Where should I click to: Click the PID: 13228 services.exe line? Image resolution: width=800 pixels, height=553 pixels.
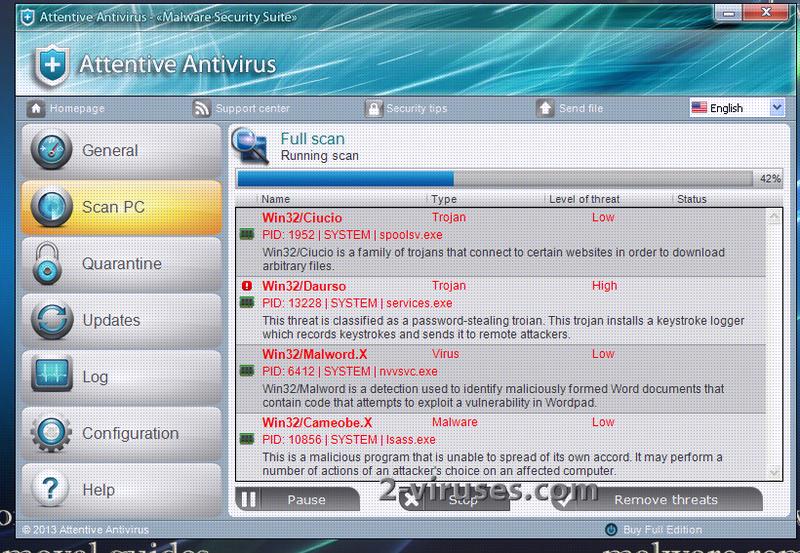click(357, 303)
